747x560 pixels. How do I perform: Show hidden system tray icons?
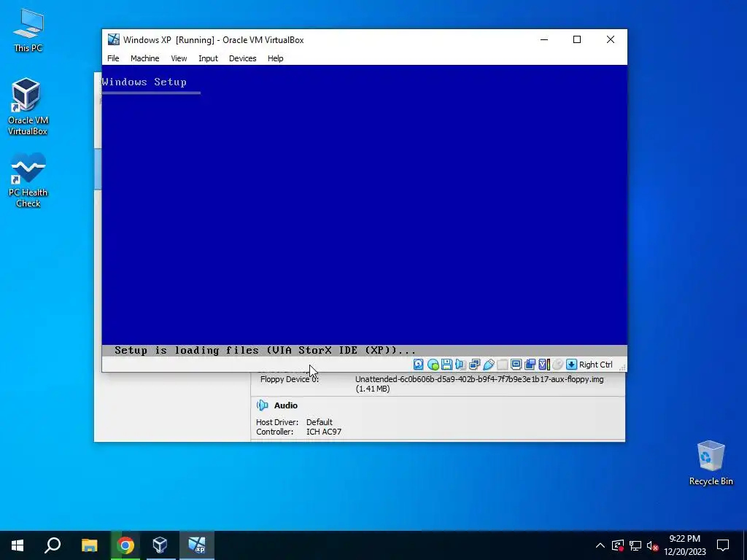click(x=600, y=545)
